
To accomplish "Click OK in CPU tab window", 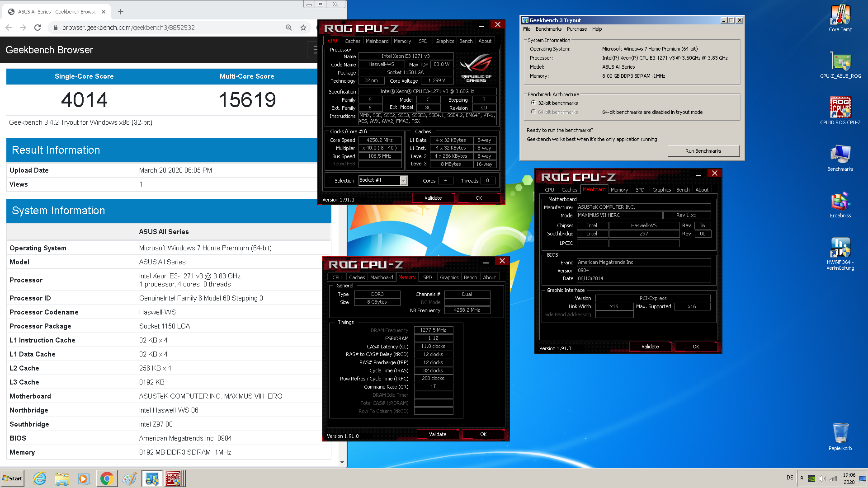I will (x=479, y=198).
